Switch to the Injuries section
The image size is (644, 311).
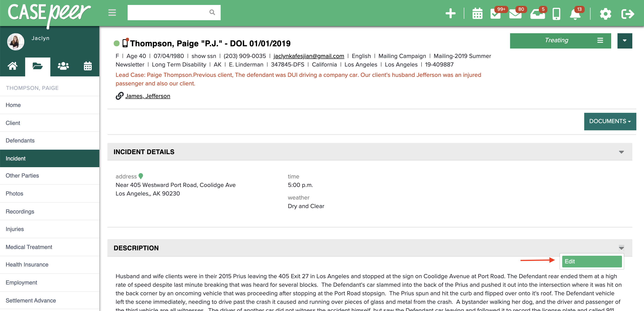(15, 229)
